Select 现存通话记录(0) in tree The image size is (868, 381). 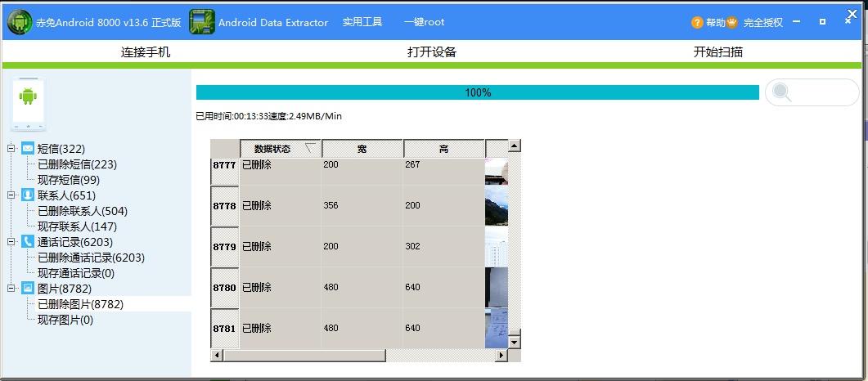point(76,272)
